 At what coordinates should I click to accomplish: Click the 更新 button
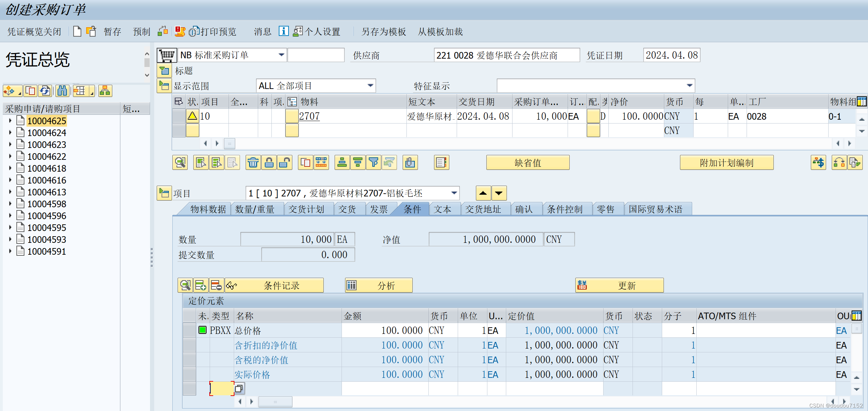pyautogui.click(x=619, y=286)
